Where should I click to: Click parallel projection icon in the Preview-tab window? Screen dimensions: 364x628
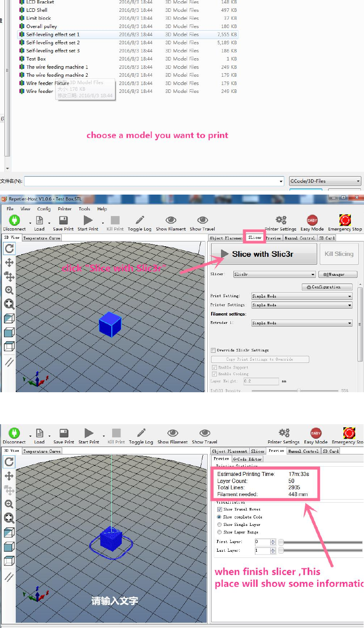[x=9, y=576]
